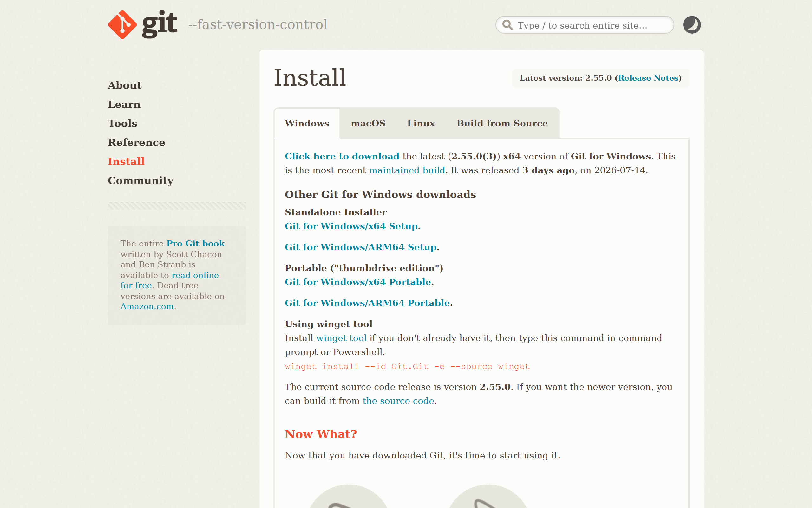Switch to the macOS tab
The image size is (812, 508).
[368, 123]
